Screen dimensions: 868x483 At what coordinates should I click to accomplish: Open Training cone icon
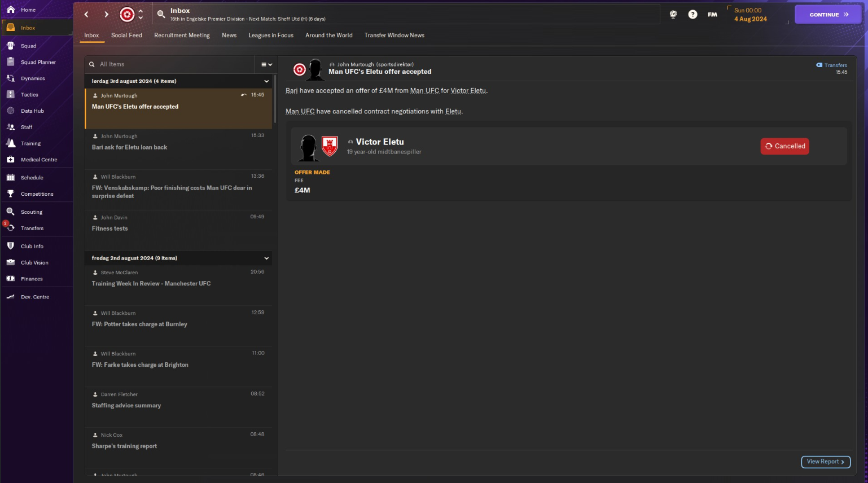10,143
